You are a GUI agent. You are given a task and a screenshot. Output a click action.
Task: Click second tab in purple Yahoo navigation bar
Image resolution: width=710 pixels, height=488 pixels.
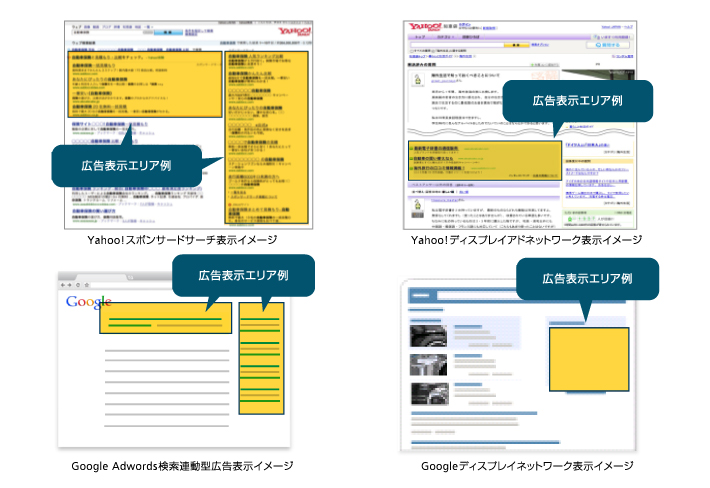pyautogui.click(x=445, y=37)
